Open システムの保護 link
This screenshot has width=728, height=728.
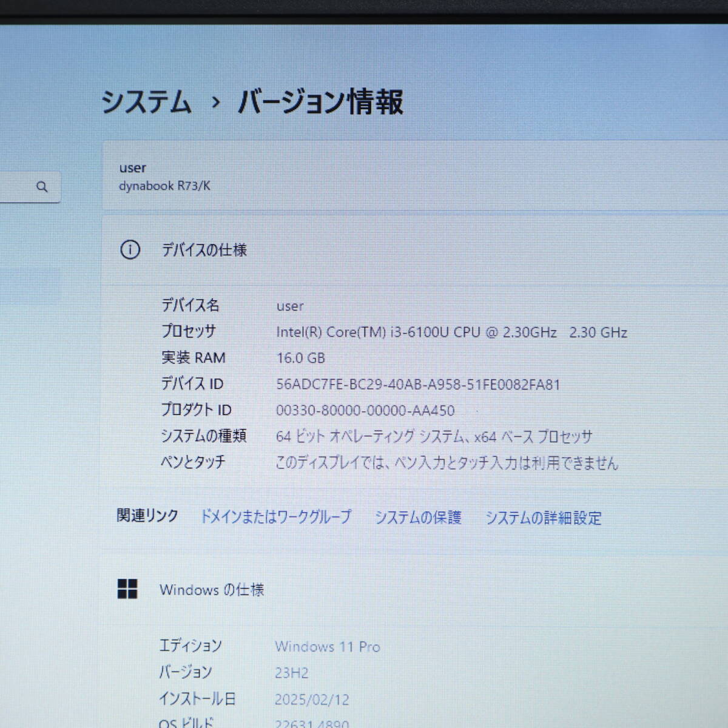(418, 517)
